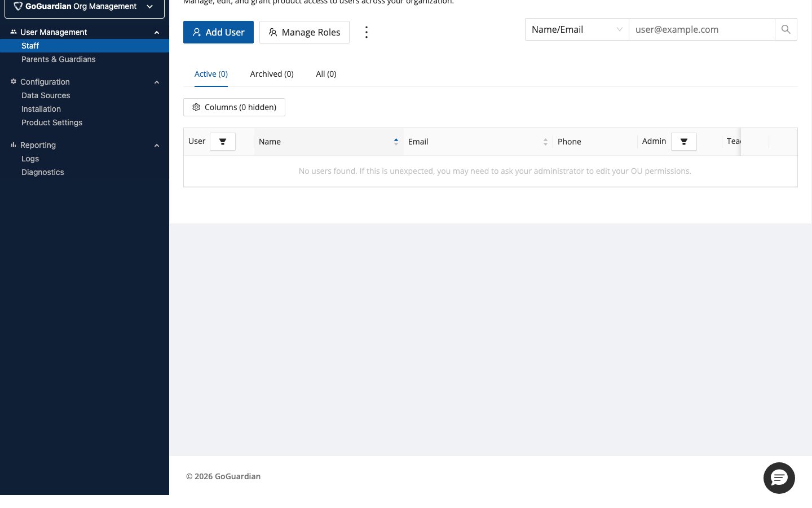
Task: Switch to the All (0) tab
Action: tap(326, 74)
